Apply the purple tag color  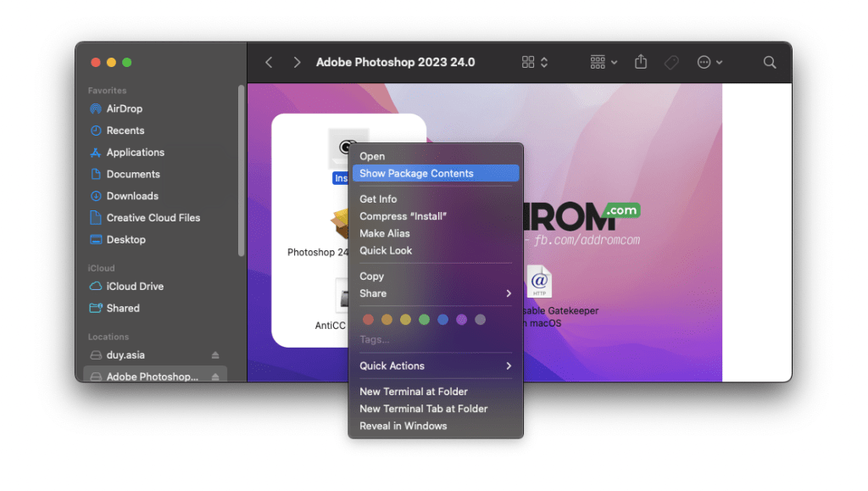click(462, 320)
